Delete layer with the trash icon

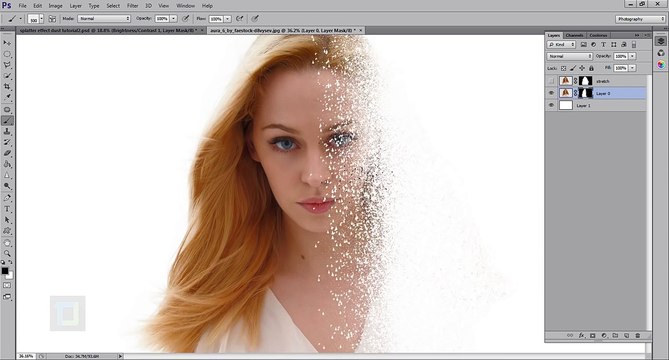pyautogui.click(x=637, y=336)
